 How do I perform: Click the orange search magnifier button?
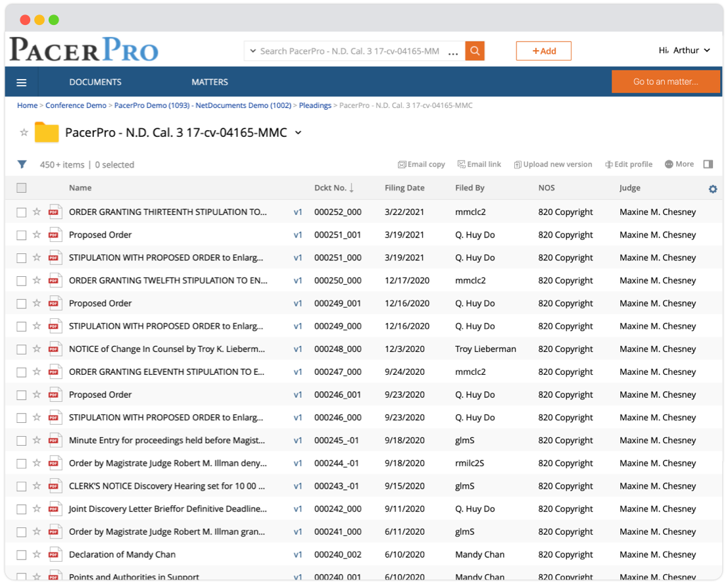click(x=475, y=51)
